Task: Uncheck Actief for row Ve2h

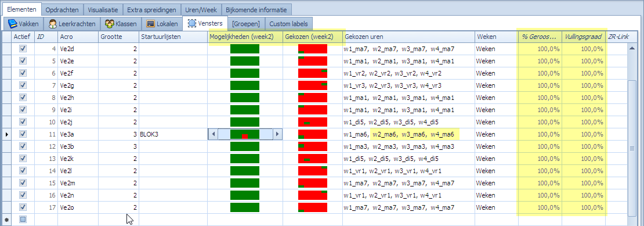Action: tap(23, 98)
